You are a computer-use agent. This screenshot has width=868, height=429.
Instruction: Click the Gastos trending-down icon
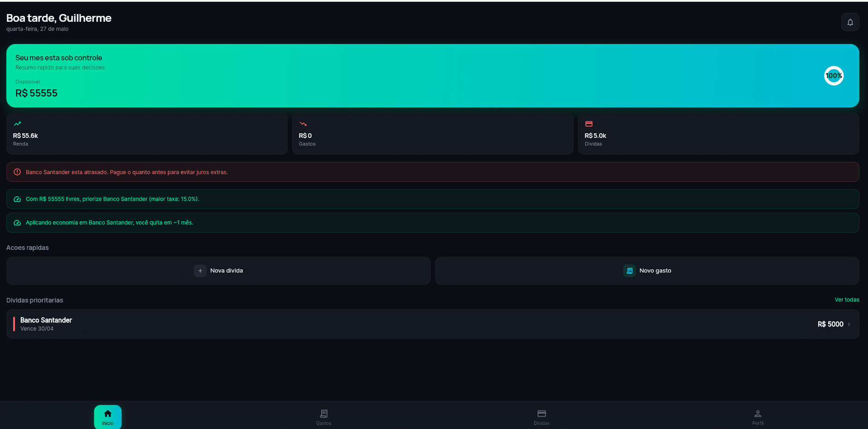coord(303,124)
